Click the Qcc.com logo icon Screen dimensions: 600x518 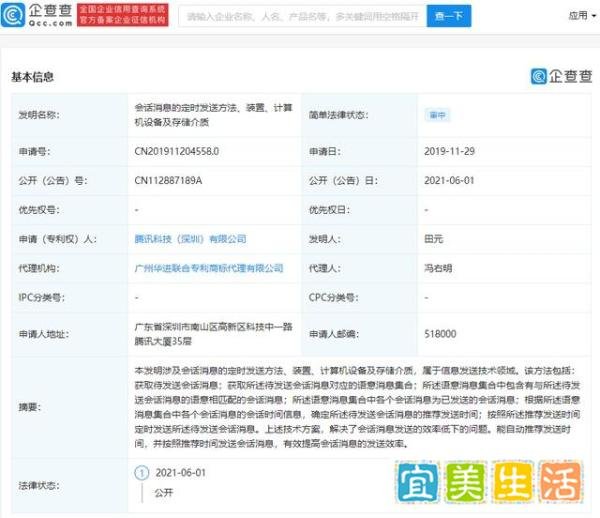pos(13,15)
